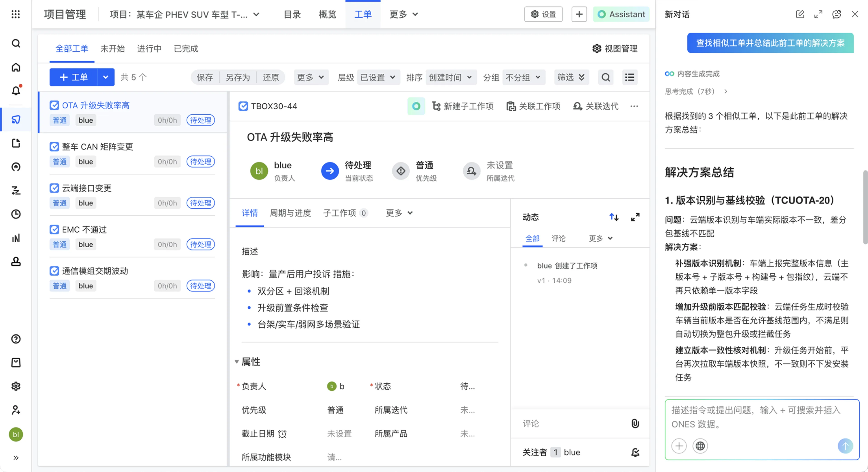The image size is (868, 472).
Task: Start a new chat with edit icon
Action: click(x=800, y=14)
